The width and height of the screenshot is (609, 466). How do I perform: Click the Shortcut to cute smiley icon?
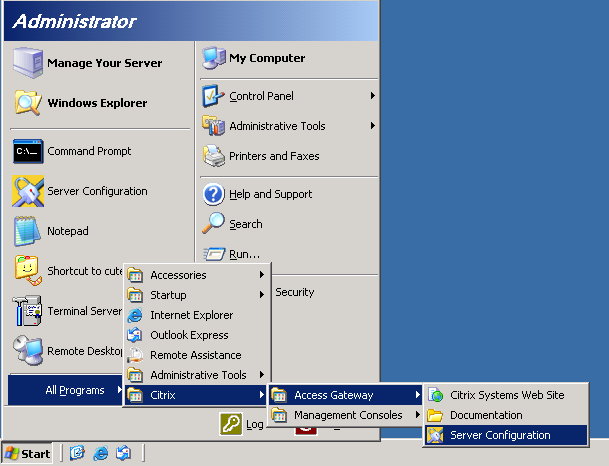28,271
